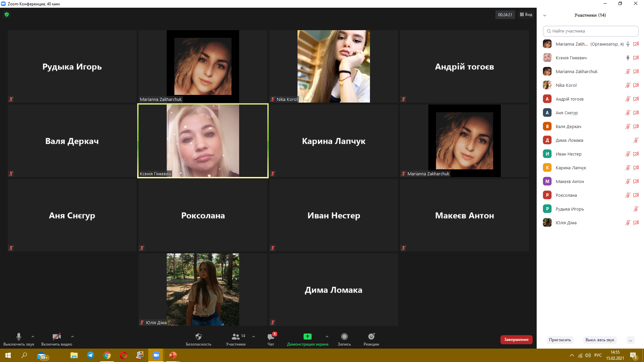Screen dimensions: 644x362
Task: Collapse the participants panel with the chevron
Action: 545,15
